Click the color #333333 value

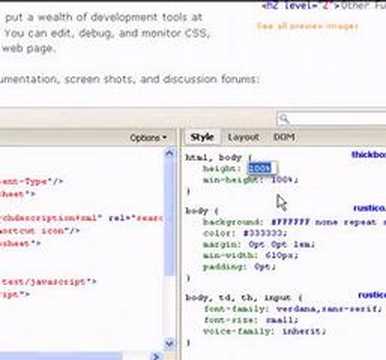(x=264, y=233)
